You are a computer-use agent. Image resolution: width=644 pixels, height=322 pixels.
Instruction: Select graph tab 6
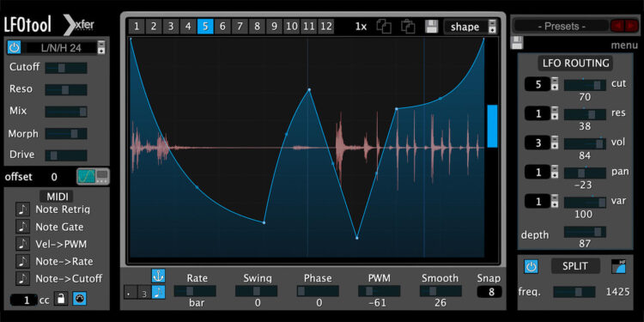pos(222,27)
